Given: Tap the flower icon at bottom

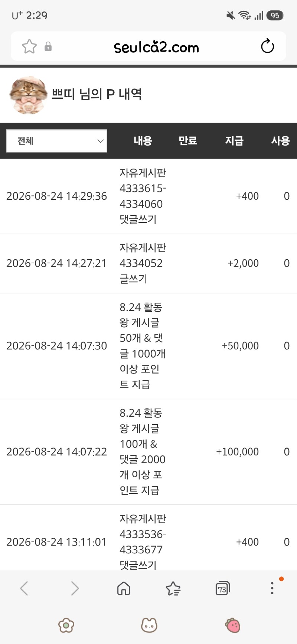Looking at the screenshot, I should pyautogui.click(x=66, y=625).
